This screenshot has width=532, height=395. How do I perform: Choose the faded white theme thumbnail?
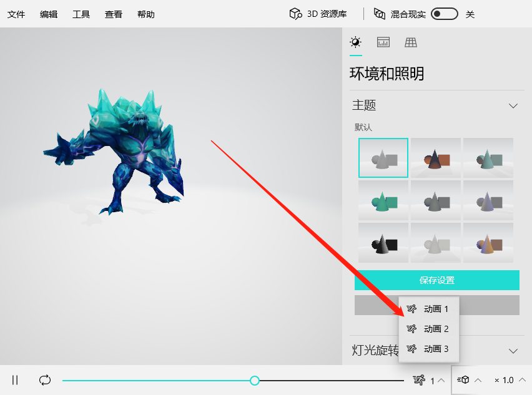pyautogui.click(x=436, y=243)
